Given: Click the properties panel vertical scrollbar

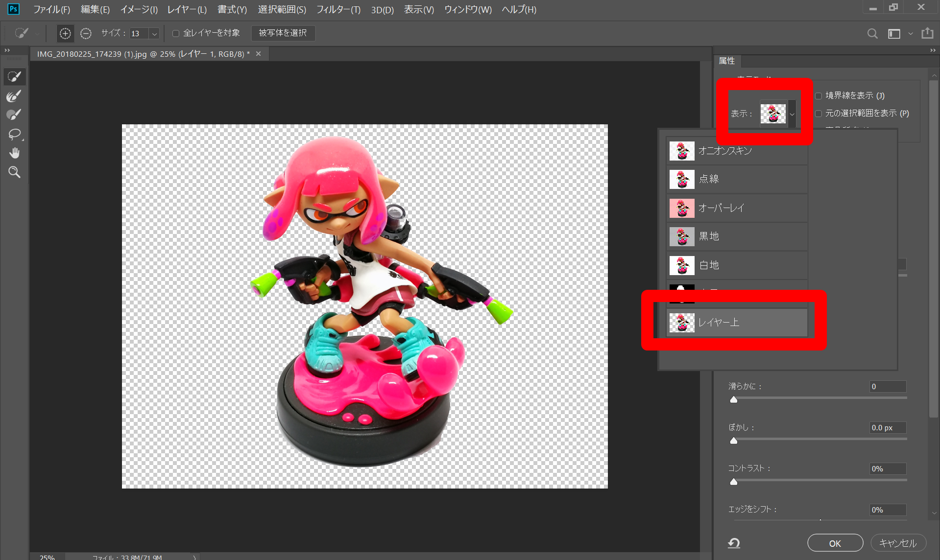Looking at the screenshot, I should pos(934,250).
